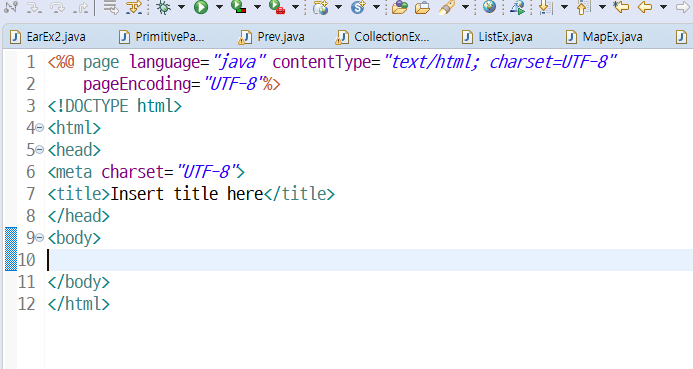This screenshot has height=369, width=693.
Task: Launch Debug with the bug icon
Action: pyautogui.click(x=164, y=7)
